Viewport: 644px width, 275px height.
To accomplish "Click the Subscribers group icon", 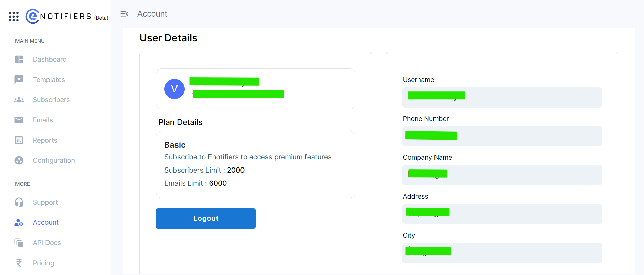I will (19, 100).
